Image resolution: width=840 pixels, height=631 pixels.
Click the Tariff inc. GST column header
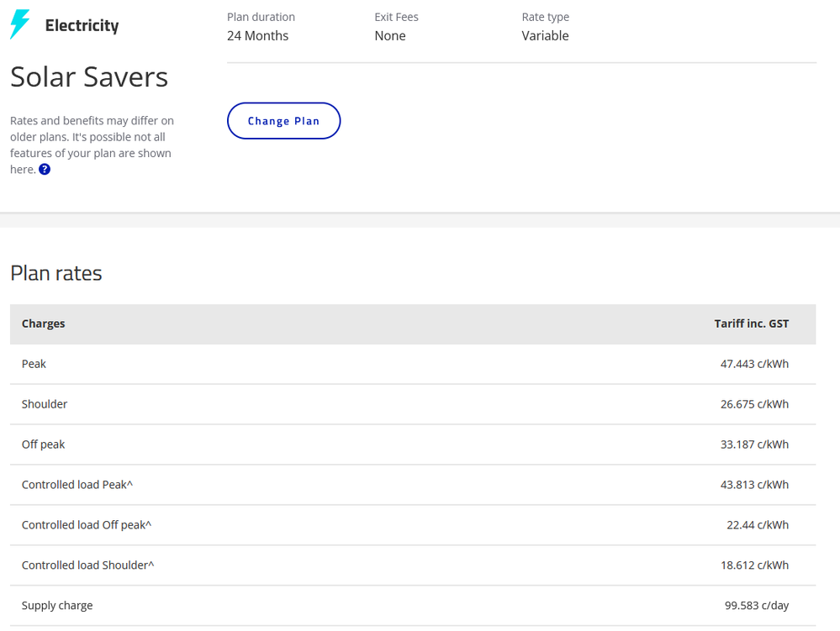coord(751,323)
